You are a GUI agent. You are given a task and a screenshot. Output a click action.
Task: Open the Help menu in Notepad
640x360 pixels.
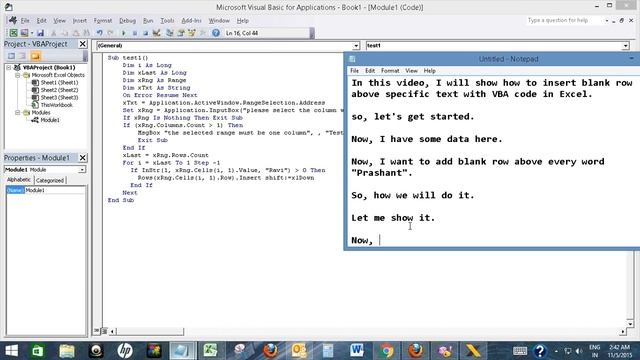pyautogui.click(x=429, y=71)
